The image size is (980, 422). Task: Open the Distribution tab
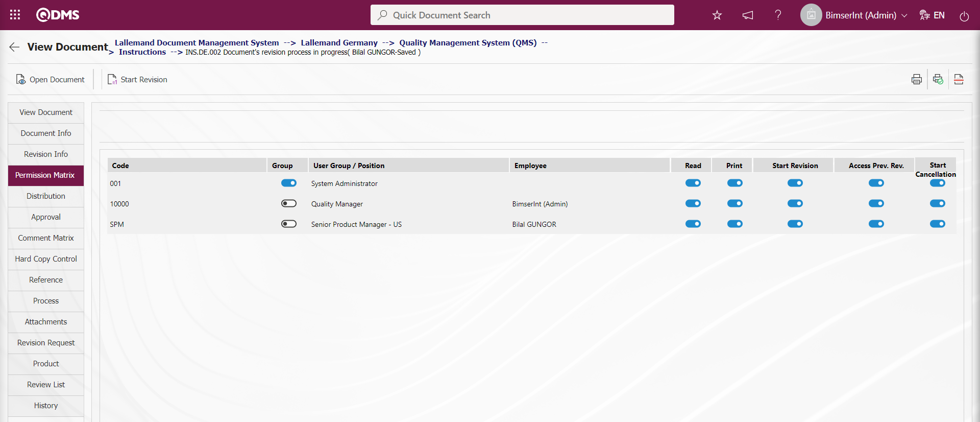point(46,196)
